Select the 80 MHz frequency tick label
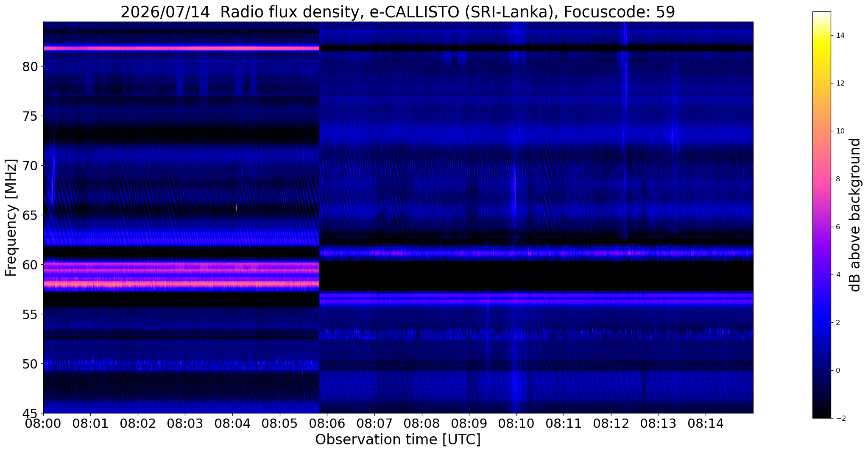The width and height of the screenshot is (868, 452). pos(30,67)
